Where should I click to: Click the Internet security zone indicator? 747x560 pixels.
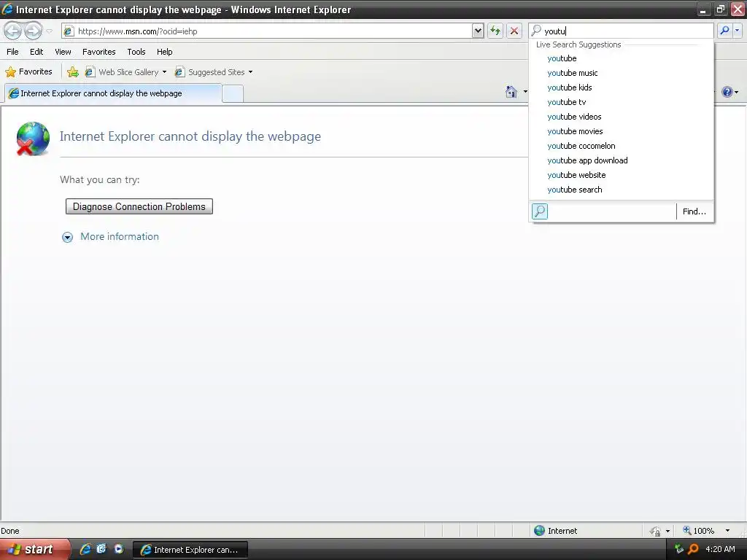[555, 531]
